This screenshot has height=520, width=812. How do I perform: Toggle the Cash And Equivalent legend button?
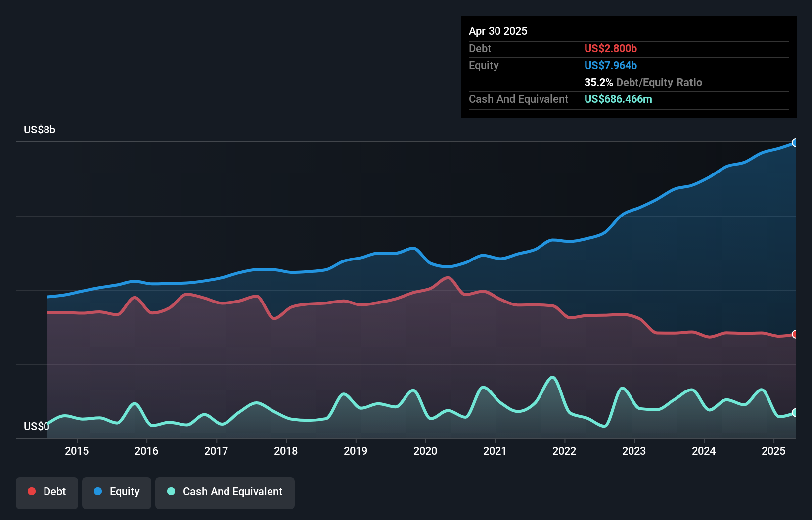pos(225,493)
